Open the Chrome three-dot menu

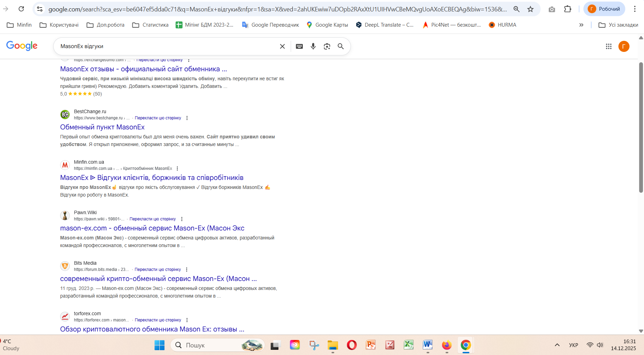click(x=635, y=9)
